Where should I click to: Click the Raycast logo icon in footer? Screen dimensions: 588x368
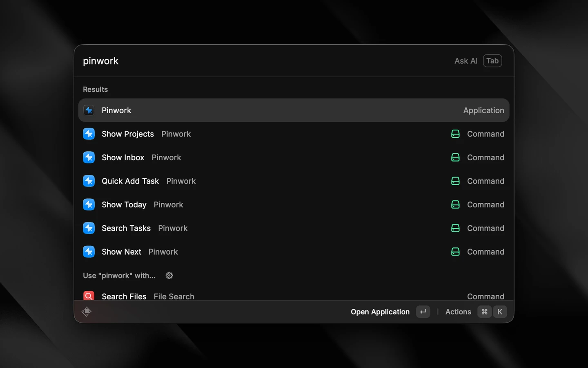87,312
